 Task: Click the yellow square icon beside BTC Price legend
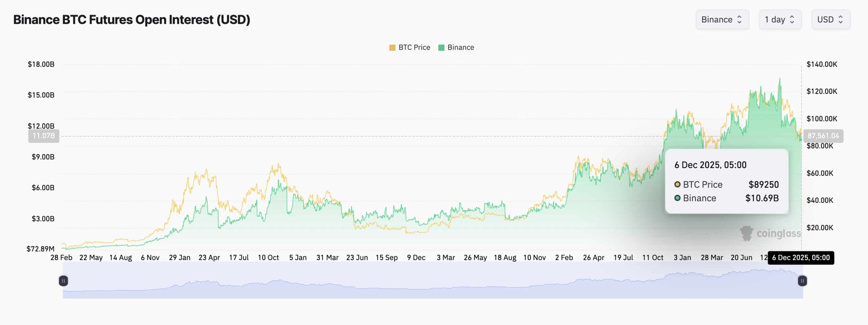(x=393, y=47)
